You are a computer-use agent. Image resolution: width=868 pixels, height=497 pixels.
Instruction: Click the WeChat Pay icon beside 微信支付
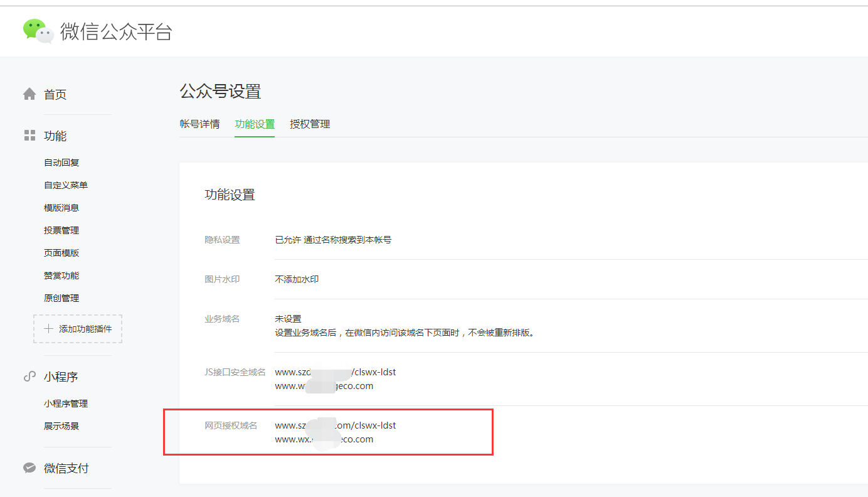click(x=29, y=468)
